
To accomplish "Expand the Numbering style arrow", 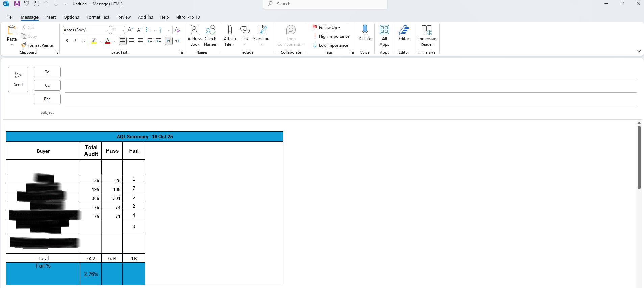I will [169, 30].
